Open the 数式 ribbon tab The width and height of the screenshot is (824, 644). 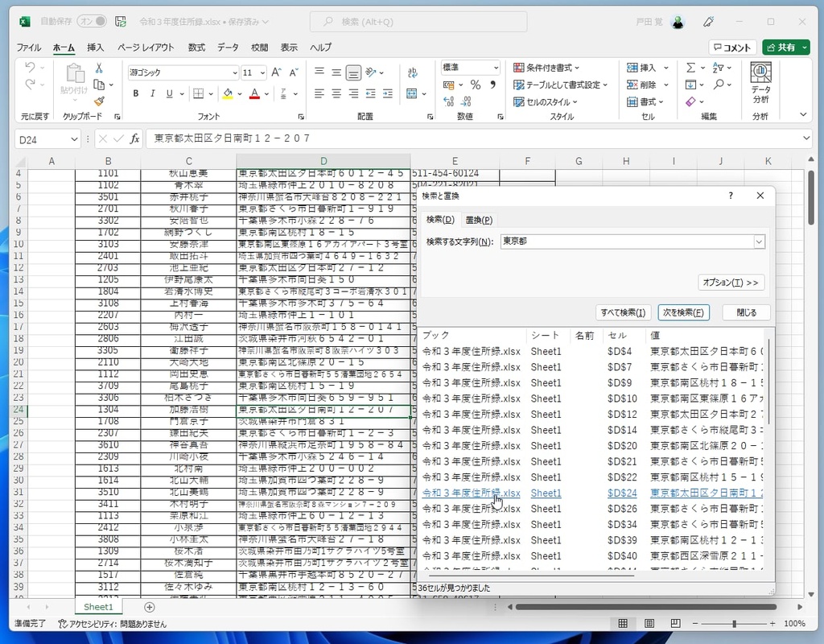[196, 47]
